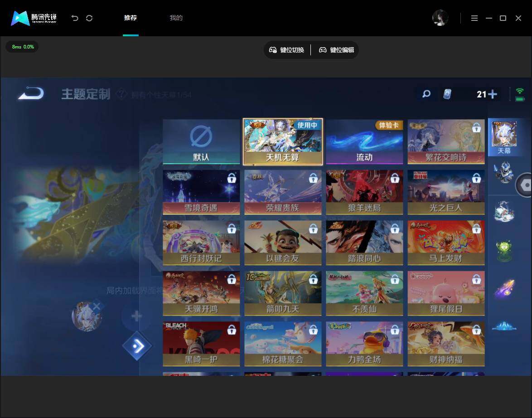
Task: Select the snowy tower sidebar category
Action: click(x=504, y=211)
